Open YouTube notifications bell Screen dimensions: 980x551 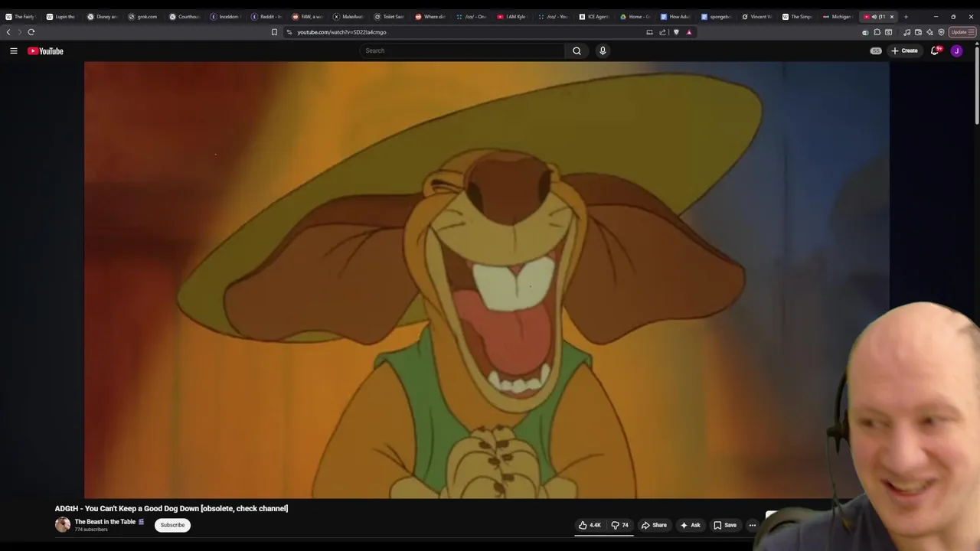(935, 51)
